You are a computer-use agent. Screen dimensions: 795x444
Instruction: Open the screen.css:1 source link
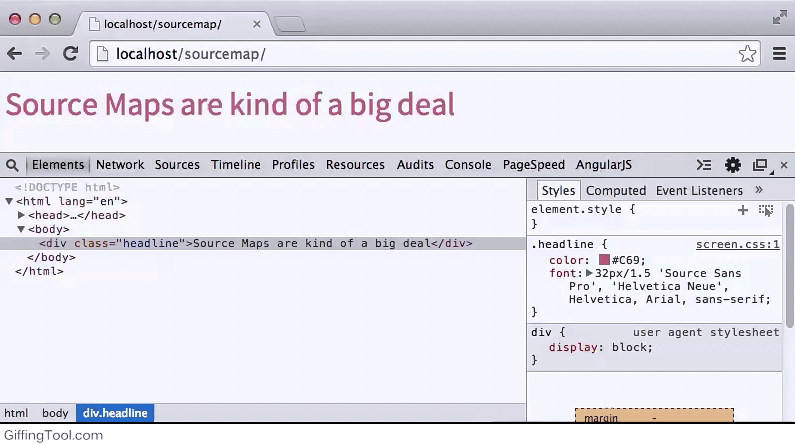click(737, 244)
